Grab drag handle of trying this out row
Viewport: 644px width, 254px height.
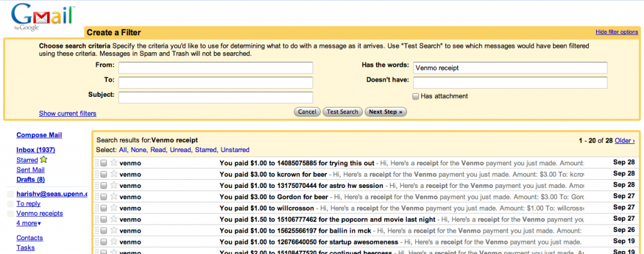click(x=97, y=163)
